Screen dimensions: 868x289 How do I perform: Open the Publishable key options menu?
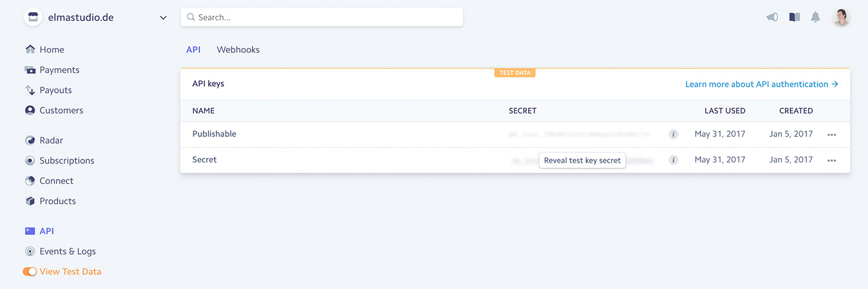coord(832,135)
